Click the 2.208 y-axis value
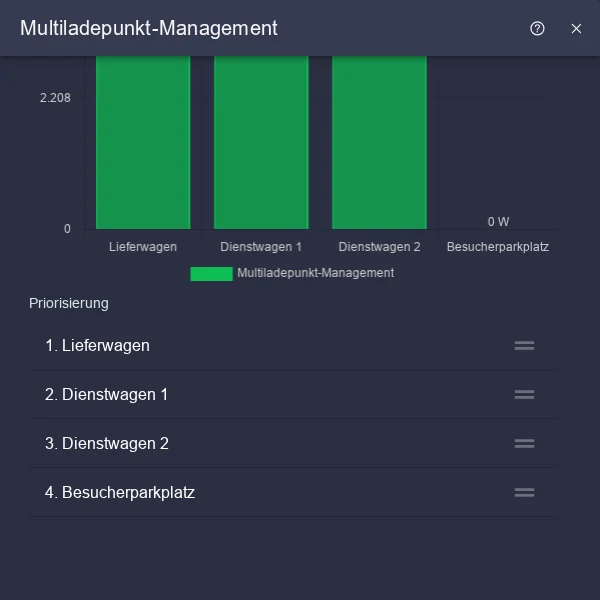The height and width of the screenshot is (600, 600). [x=55, y=98]
